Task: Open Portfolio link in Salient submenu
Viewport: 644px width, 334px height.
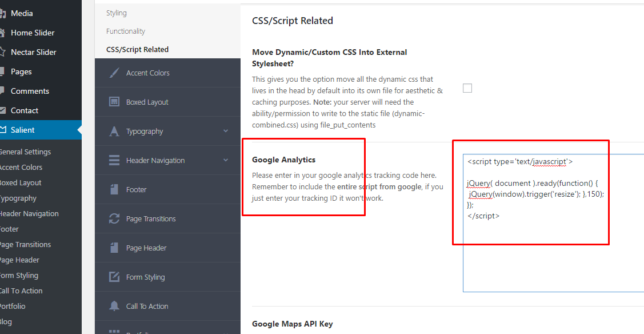Action: point(13,307)
